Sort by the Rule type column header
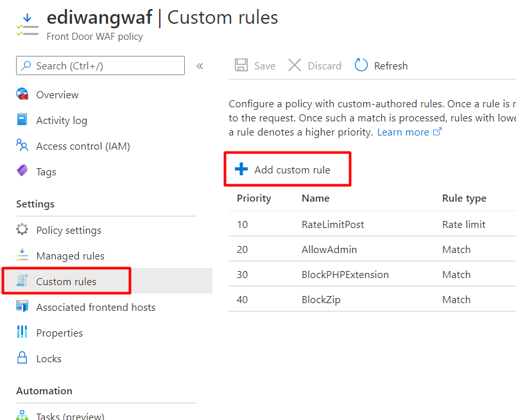The image size is (516, 420). pyautogui.click(x=464, y=198)
